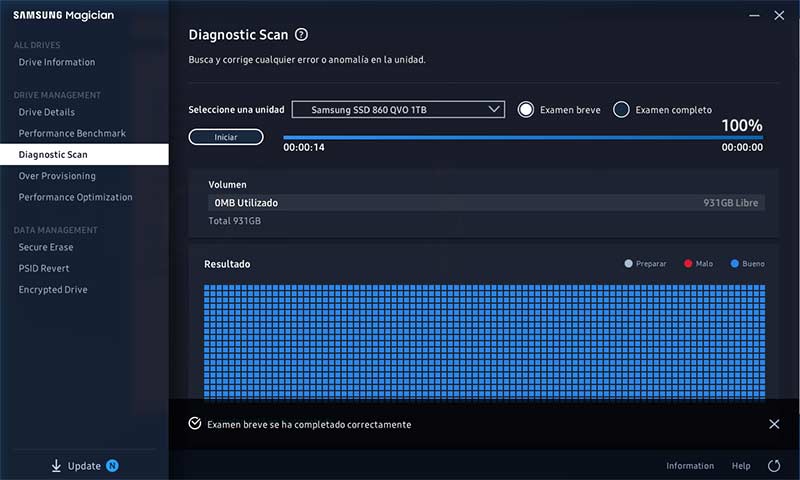Screen dimensions: 800x480
Task: Click the elapsed time 00:00:14
Action: point(304,147)
